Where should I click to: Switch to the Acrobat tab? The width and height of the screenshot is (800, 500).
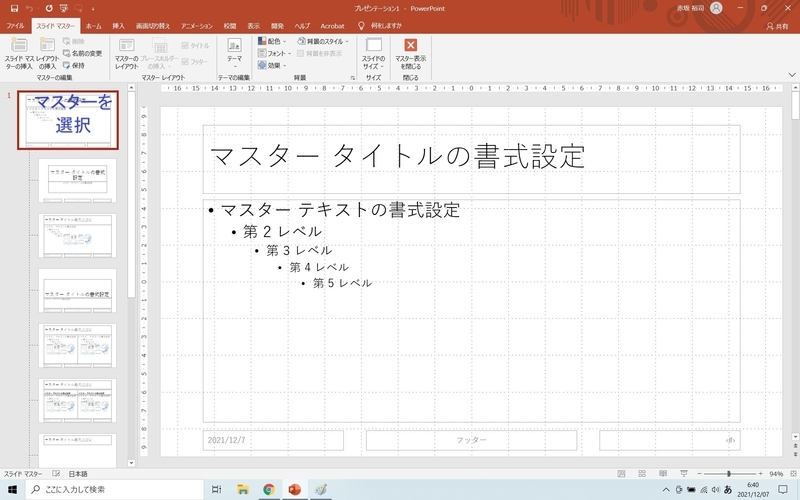pyautogui.click(x=332, y=26)
